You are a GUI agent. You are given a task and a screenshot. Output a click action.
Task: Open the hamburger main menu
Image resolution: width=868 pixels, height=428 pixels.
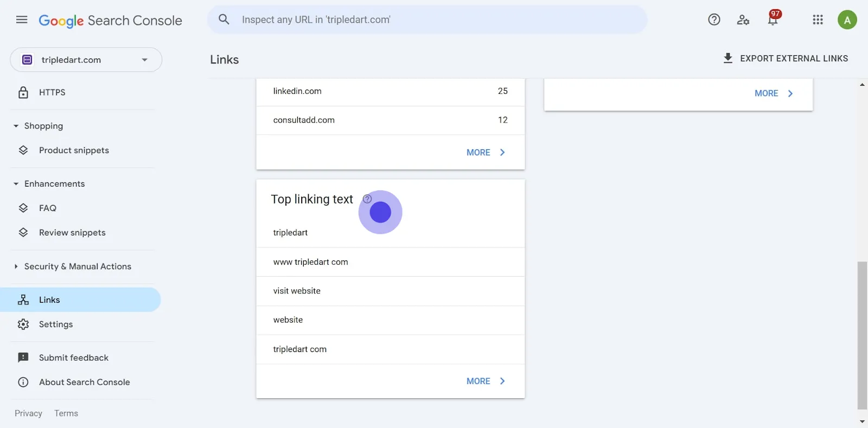(x=22, y=20)
